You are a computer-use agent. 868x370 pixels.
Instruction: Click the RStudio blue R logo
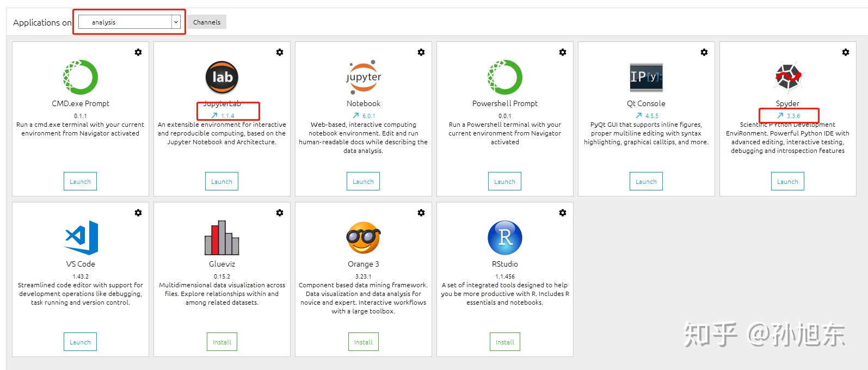[505, 238]
